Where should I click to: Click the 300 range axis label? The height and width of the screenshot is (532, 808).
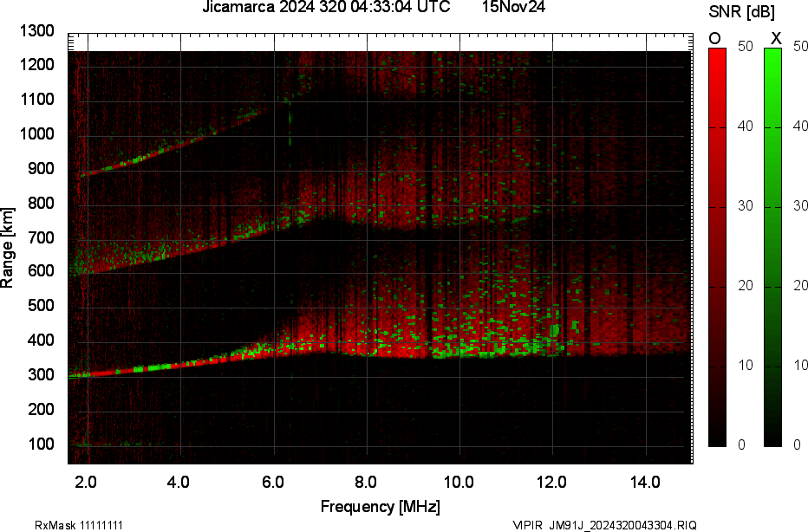click(x=41, y=374)
